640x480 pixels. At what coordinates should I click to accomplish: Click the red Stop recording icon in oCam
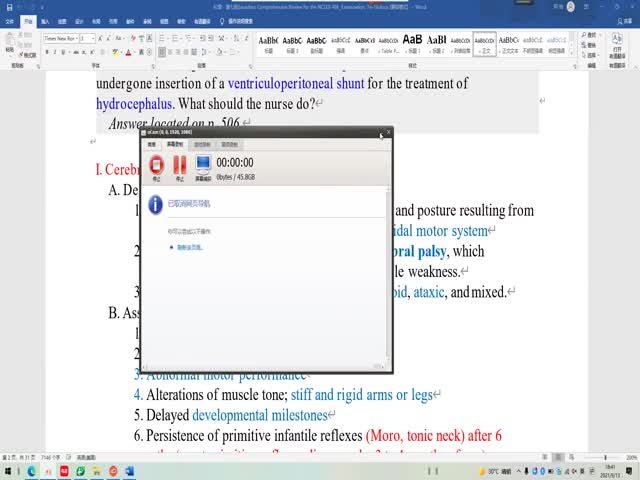click(156, 165)
